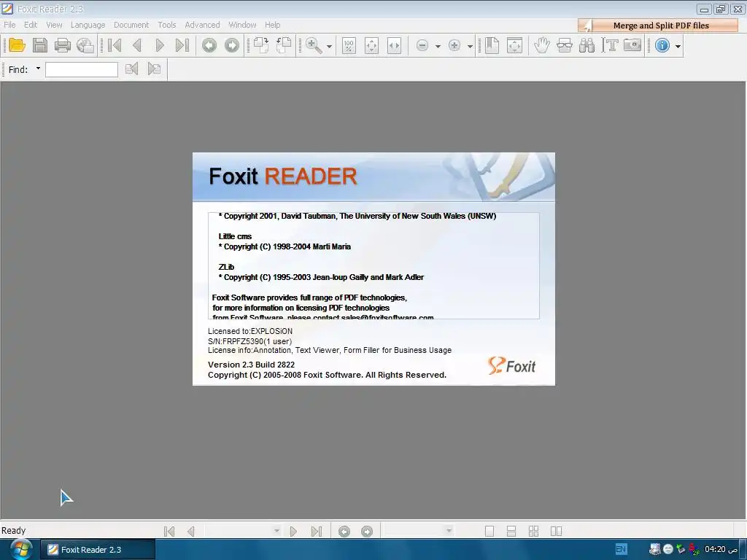
Task: Open the Find options dropdown arrow
Action: click(x=38, y=69)
